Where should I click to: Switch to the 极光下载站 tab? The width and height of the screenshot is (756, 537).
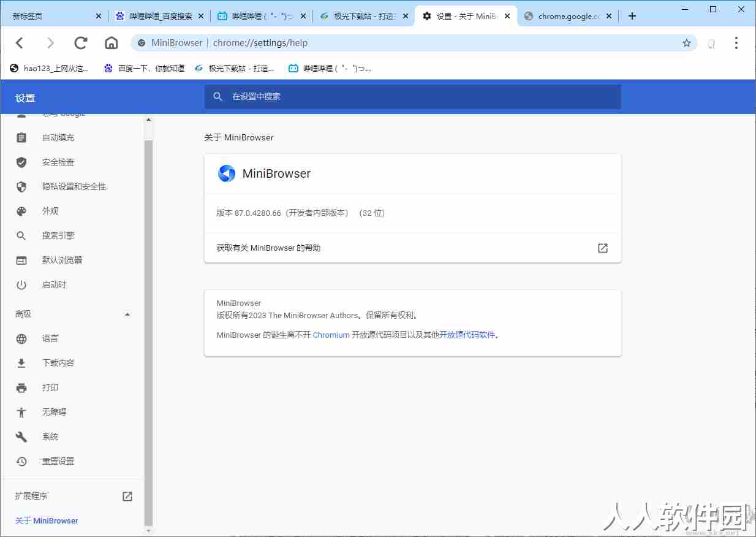[x=364, y=17]
